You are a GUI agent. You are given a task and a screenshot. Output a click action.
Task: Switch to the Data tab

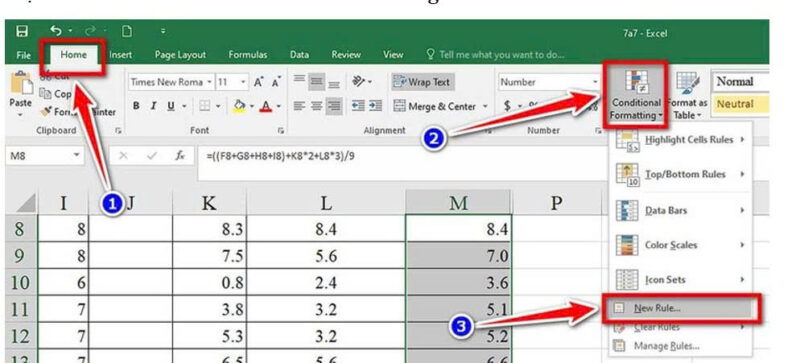299,55
